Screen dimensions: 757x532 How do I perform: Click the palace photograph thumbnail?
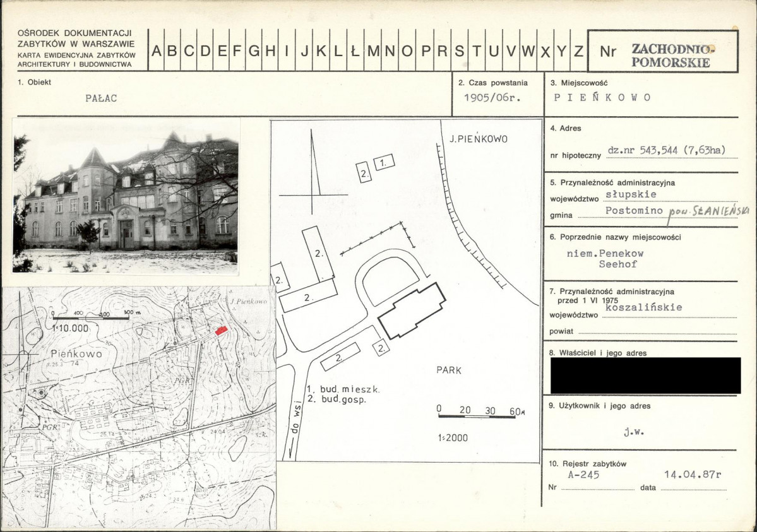coord(126,196)
